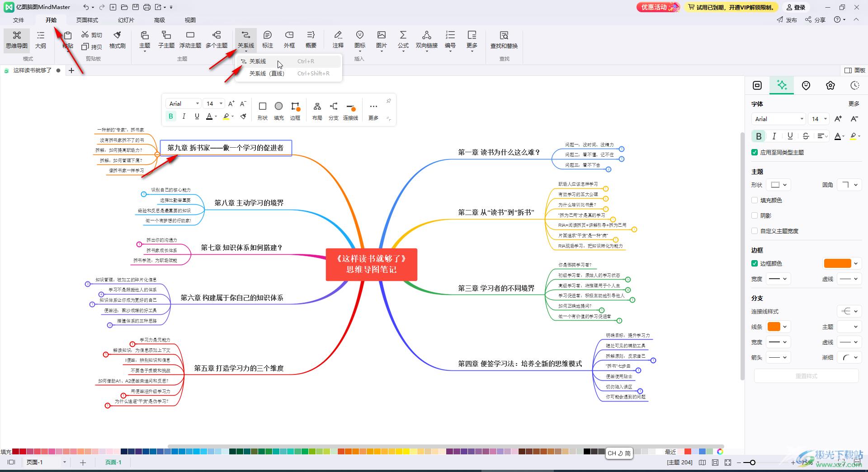Click the Share (分享) button
868x472 pixels.
tap(816, 20)
